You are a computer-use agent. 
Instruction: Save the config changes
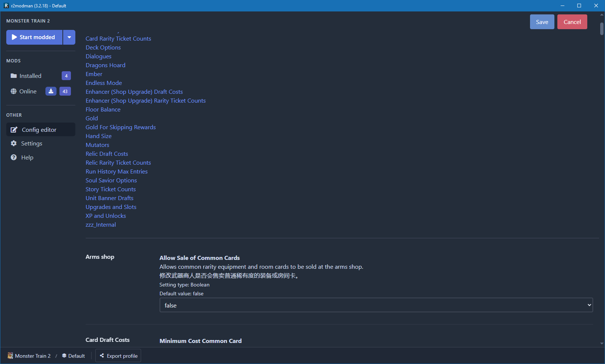pyautogui.click(x=542, y=22)
